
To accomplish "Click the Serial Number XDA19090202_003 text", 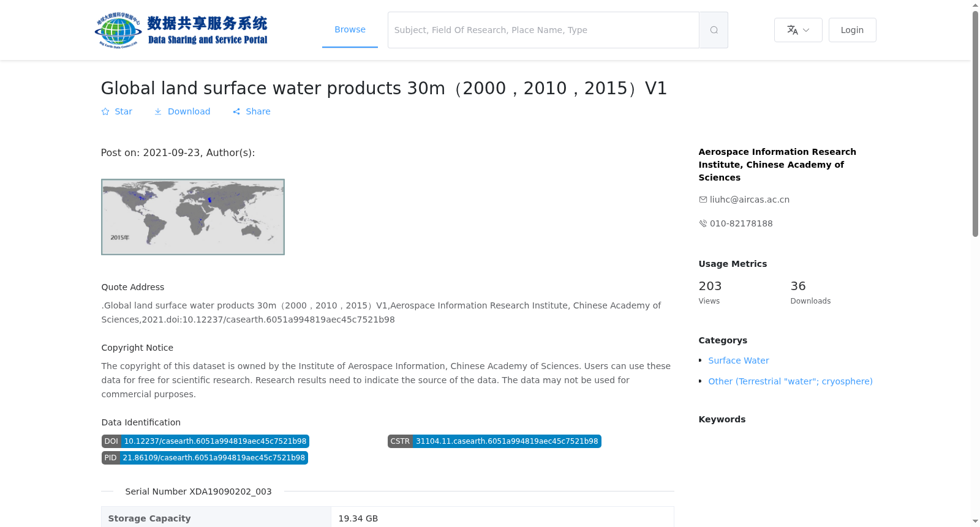I will [198, 491].
